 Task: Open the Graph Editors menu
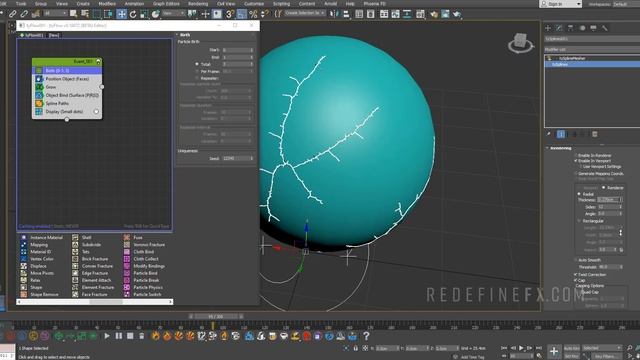coord(166,4)
